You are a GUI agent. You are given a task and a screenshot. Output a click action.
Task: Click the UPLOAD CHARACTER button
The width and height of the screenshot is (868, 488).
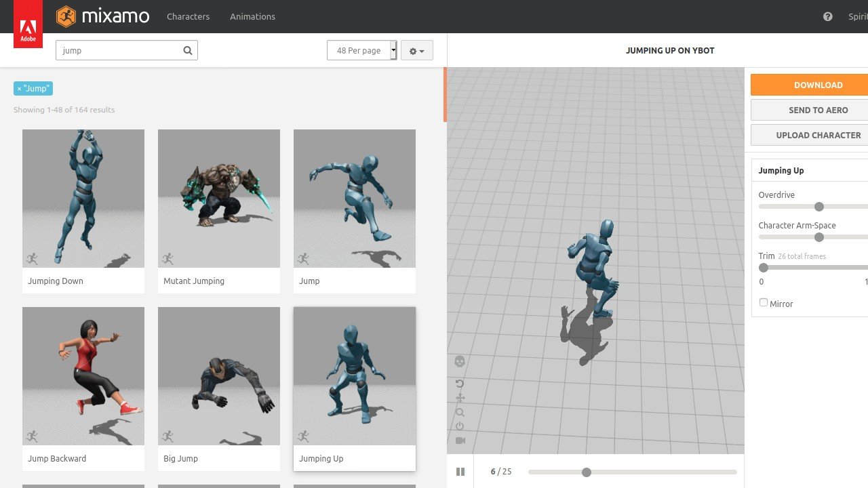click(x=818, y=135)
